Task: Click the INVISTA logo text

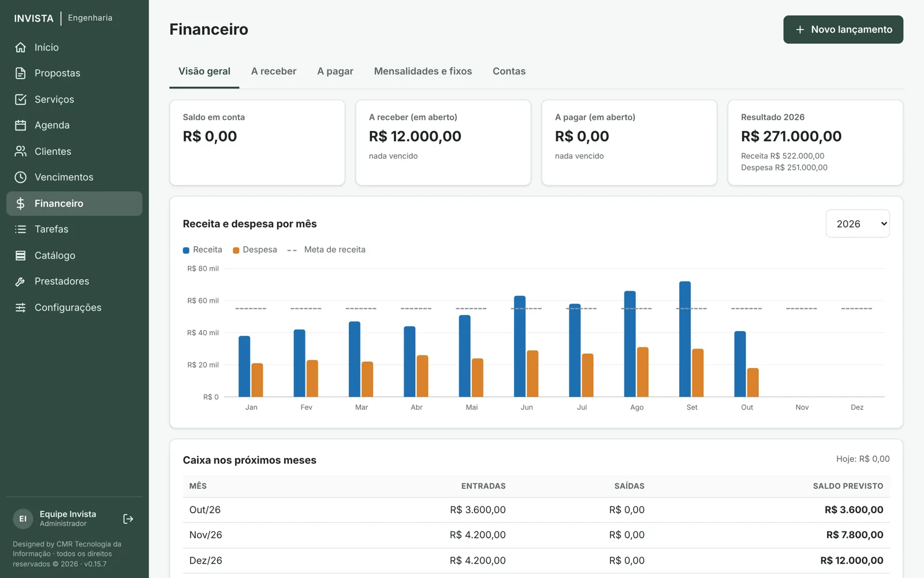Action: coord(34,18)
